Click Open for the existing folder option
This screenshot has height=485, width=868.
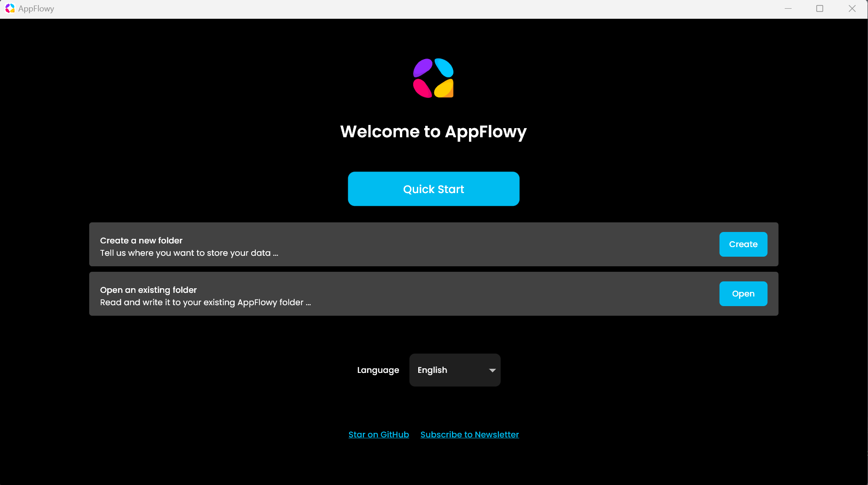pyautogui.click(x=743, y=294)
